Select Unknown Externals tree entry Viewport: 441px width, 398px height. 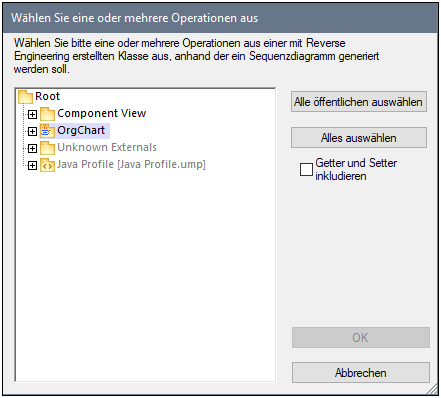click(x=107, y=147)
